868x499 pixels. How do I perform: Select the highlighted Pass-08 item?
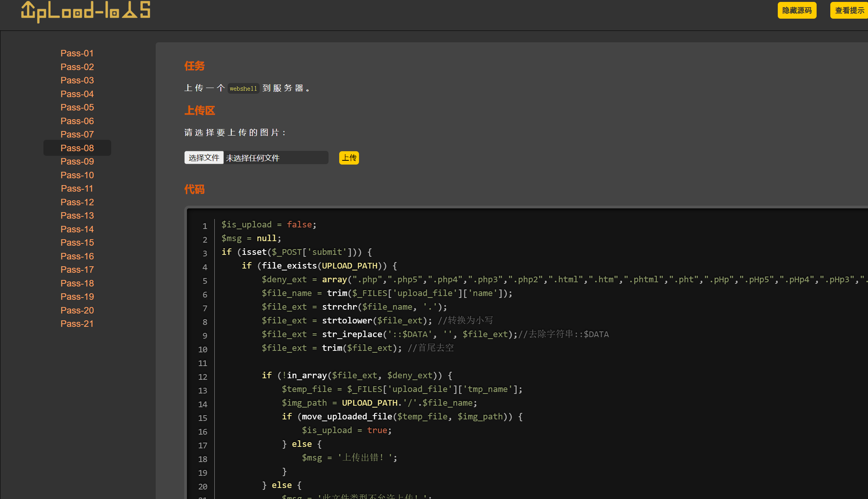coord(77,148)
